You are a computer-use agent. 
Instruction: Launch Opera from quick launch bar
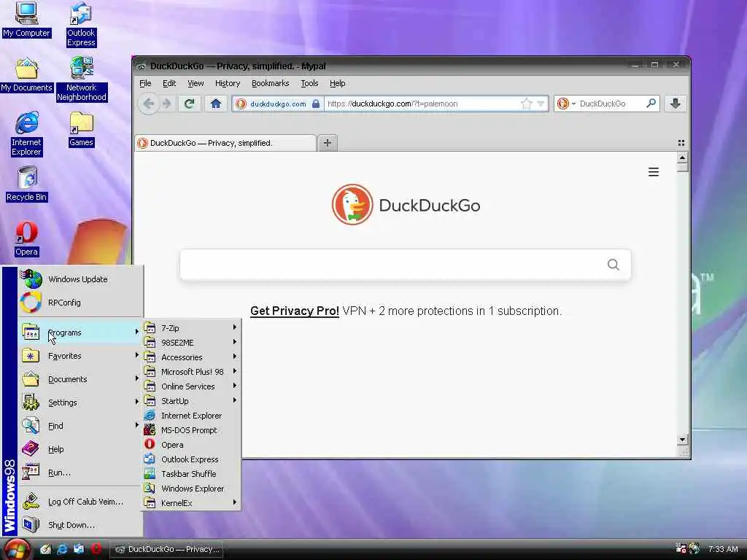(96, 549)
